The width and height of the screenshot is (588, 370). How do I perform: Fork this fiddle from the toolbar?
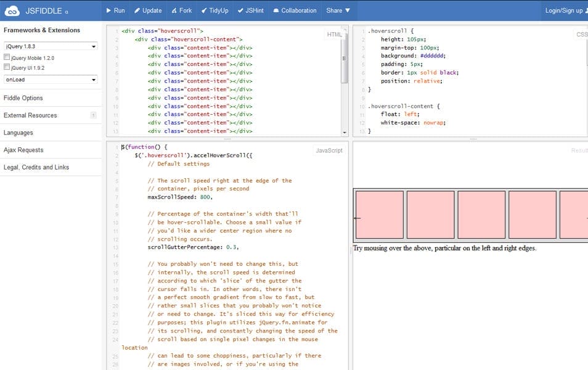pos(181,10)
